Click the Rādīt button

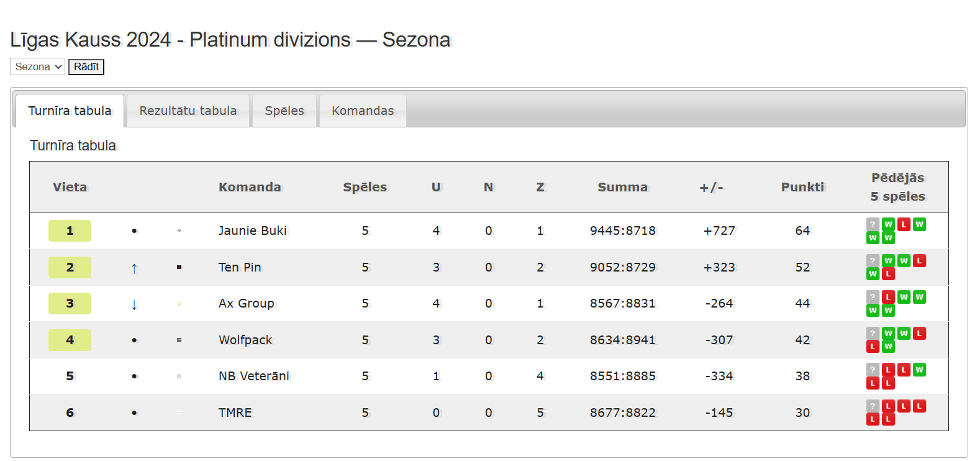point(86,66)
